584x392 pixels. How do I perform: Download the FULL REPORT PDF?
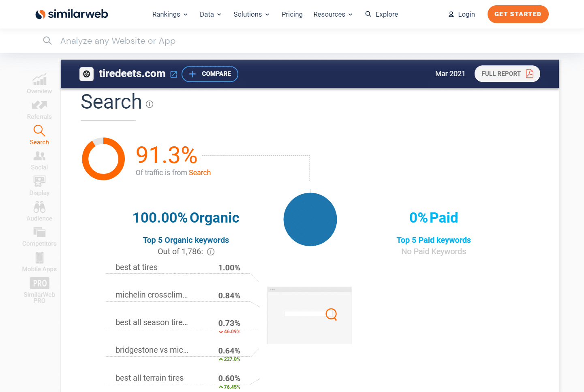[x=507, y=74]
